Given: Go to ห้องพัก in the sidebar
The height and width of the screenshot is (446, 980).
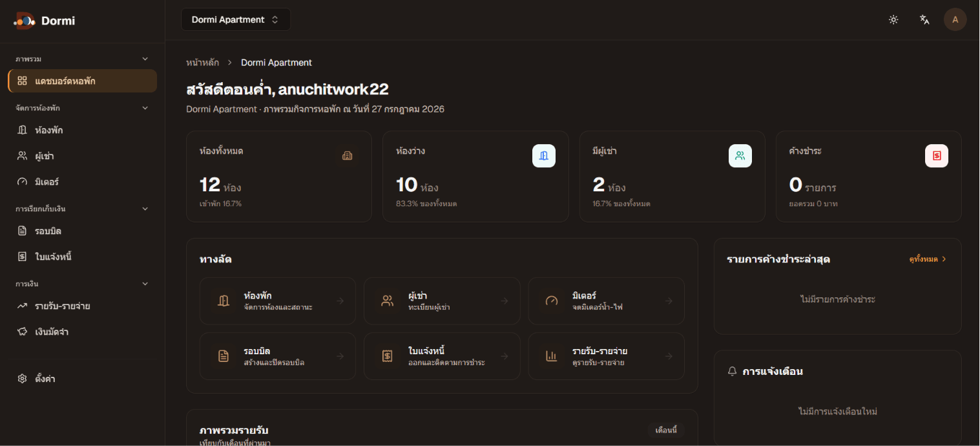Looking at the screenshot, I should 83,130.
